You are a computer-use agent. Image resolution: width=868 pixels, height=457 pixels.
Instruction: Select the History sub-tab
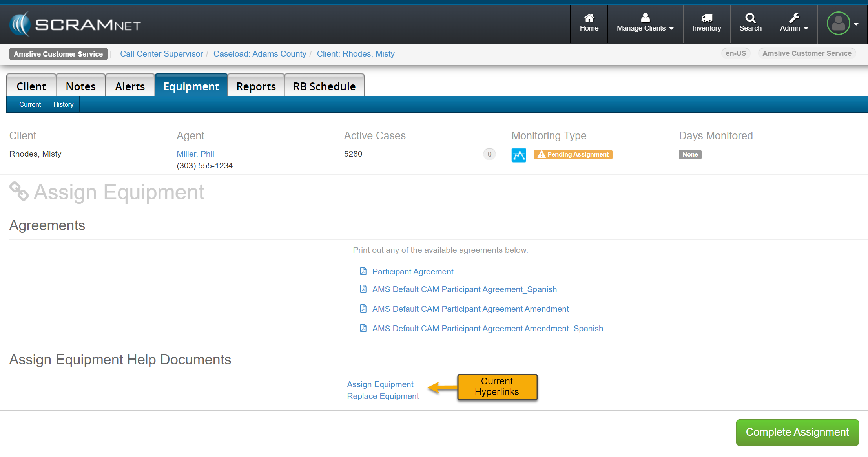(63, 104)
